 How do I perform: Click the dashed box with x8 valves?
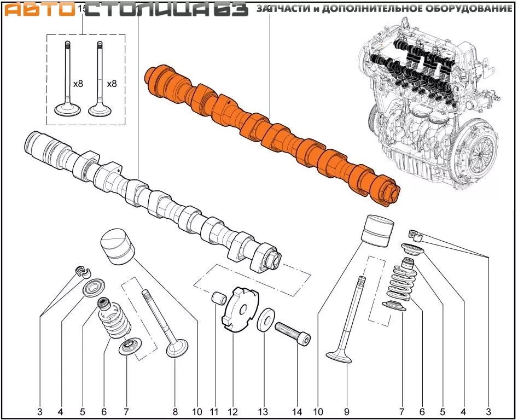(x=85, y=79)
